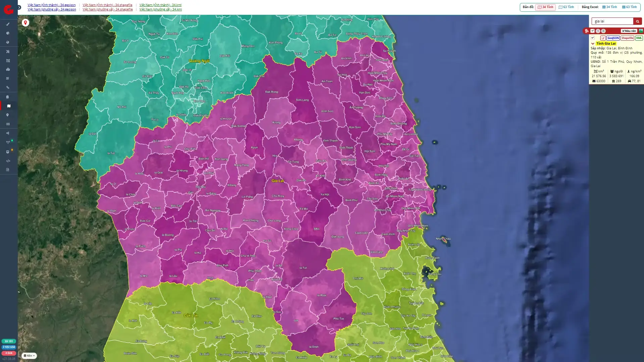Open Excel table 34 Tỉnh

pyautogui.click(x=609, y=7)
